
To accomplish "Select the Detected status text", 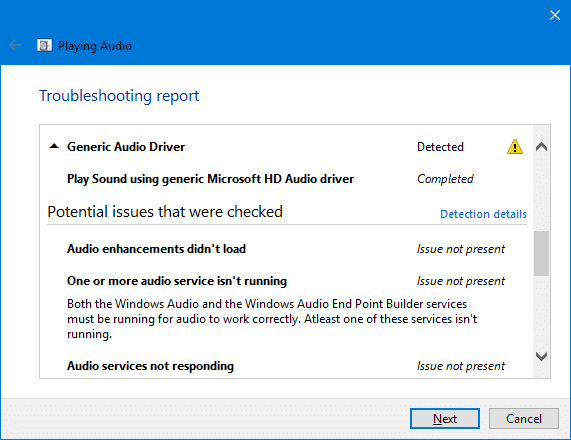I will [x=440, y=147].
